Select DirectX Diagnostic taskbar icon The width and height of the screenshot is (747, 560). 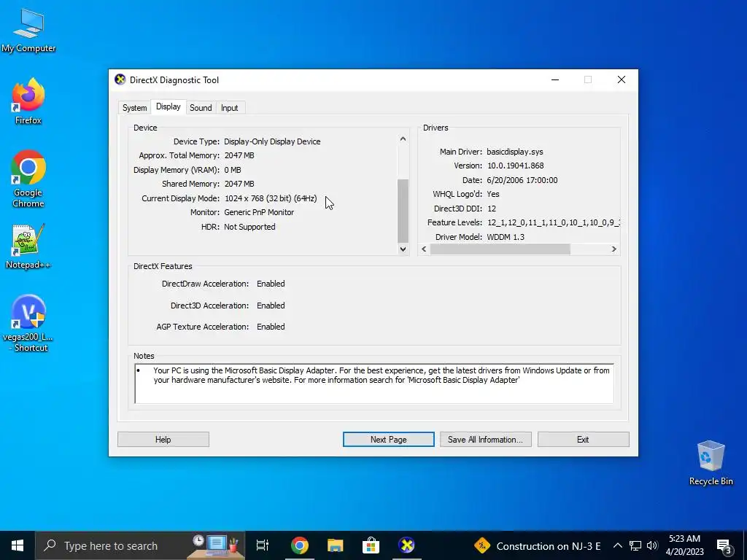point(406,545)
